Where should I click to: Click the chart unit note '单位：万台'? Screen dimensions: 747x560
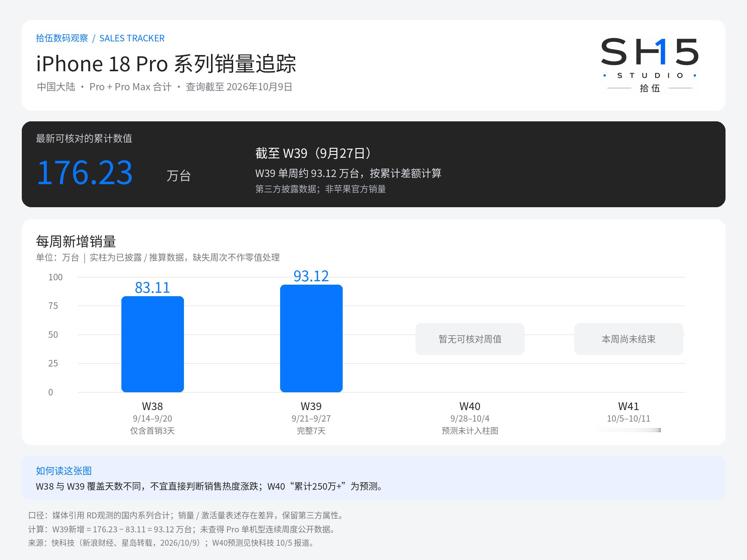(x=57, y=258)
